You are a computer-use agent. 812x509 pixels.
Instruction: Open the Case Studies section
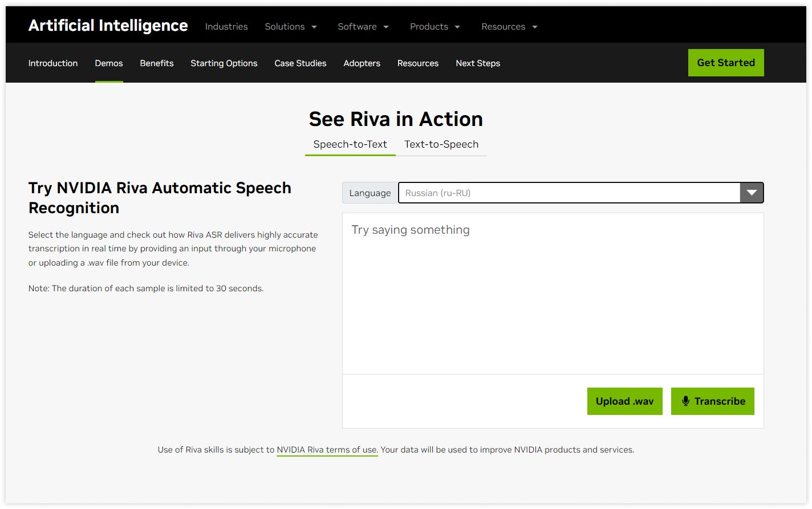[301, 63]
